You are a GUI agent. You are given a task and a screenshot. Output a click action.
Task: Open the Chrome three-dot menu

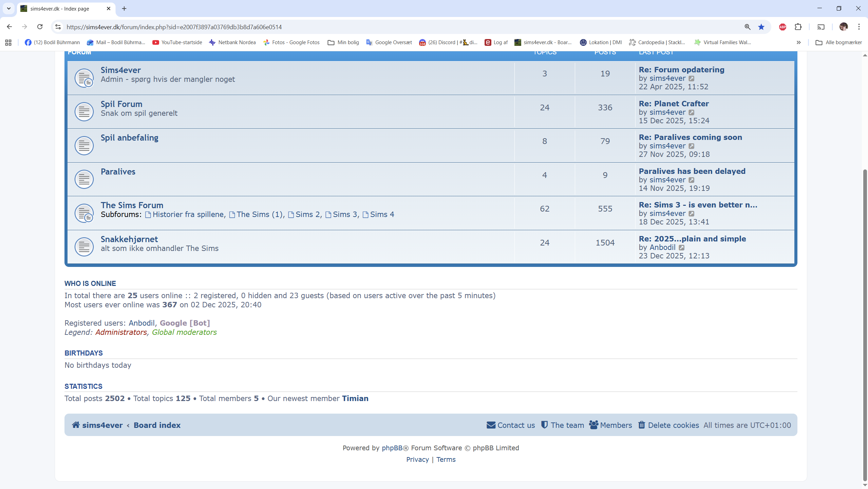859,27
